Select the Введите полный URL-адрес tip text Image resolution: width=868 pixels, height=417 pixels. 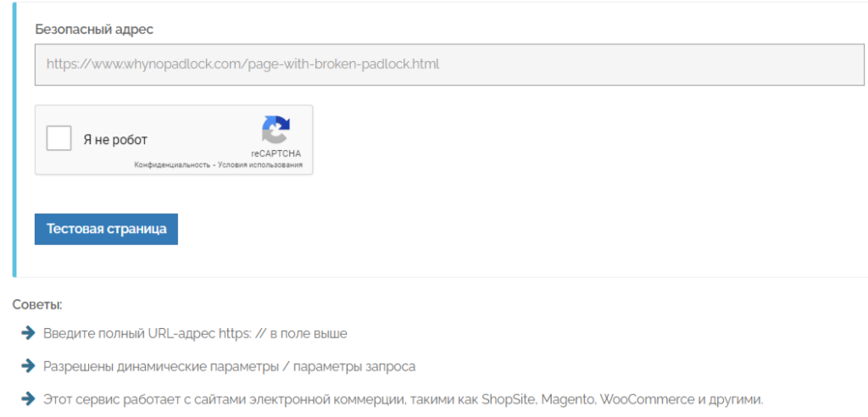click(195, 334)
